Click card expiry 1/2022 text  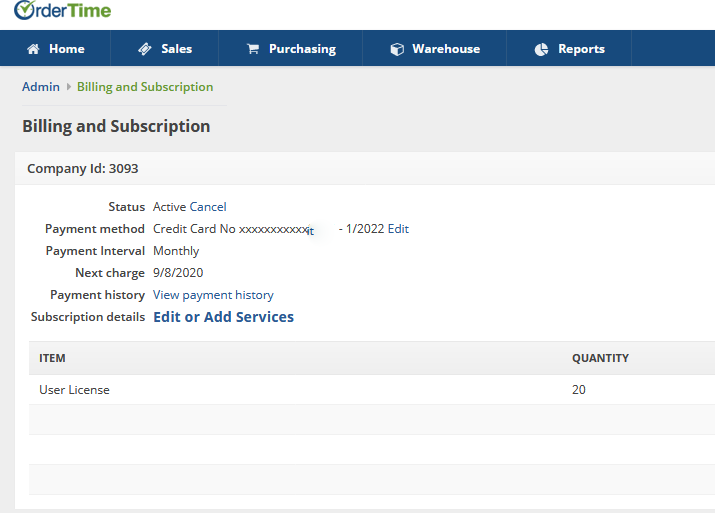tap(365, 229)
